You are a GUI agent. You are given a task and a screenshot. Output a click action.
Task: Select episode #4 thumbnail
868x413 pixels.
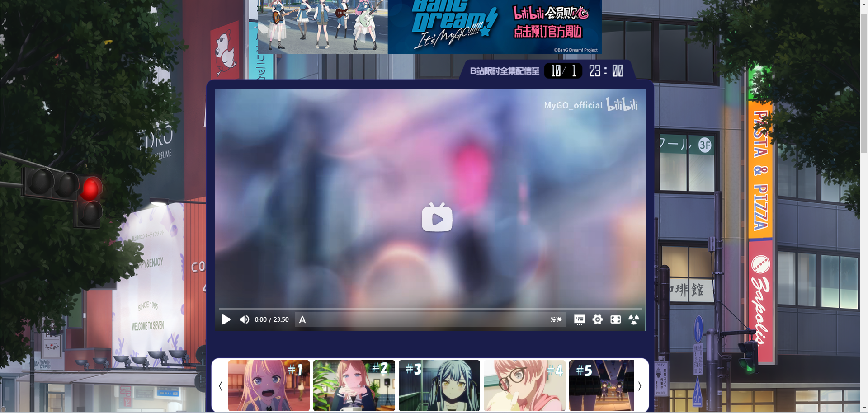[x=524, y=385]
